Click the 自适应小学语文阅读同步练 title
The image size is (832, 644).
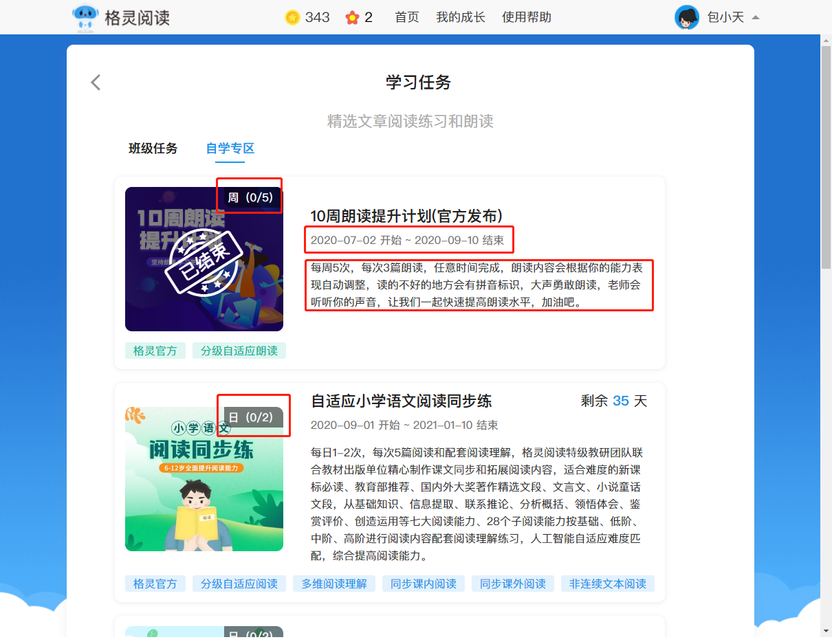[x=402, y=401]
